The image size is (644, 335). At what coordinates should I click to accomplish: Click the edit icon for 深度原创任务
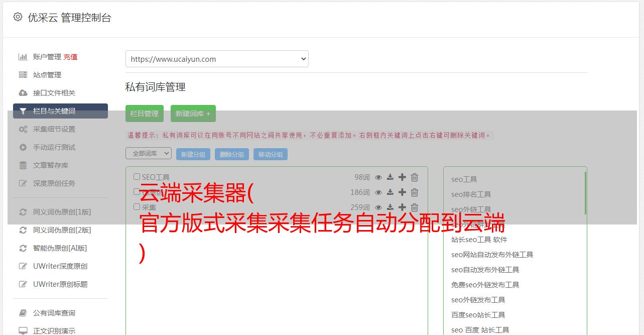pyautogui.click(x=23, y=183)
